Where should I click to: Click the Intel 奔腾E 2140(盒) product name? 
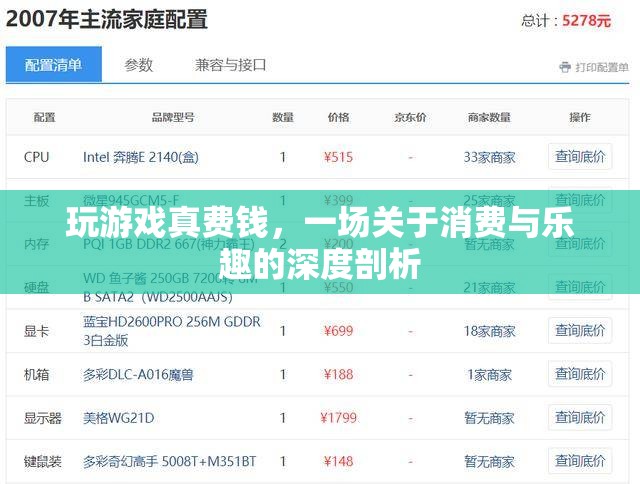tap(141, 157)
